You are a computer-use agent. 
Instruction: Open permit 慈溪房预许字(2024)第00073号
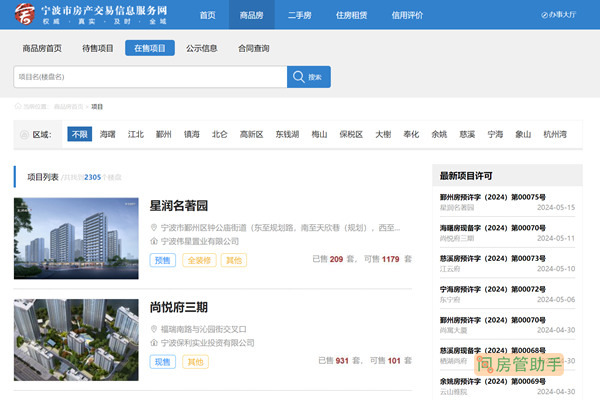(x=492, y=258)
